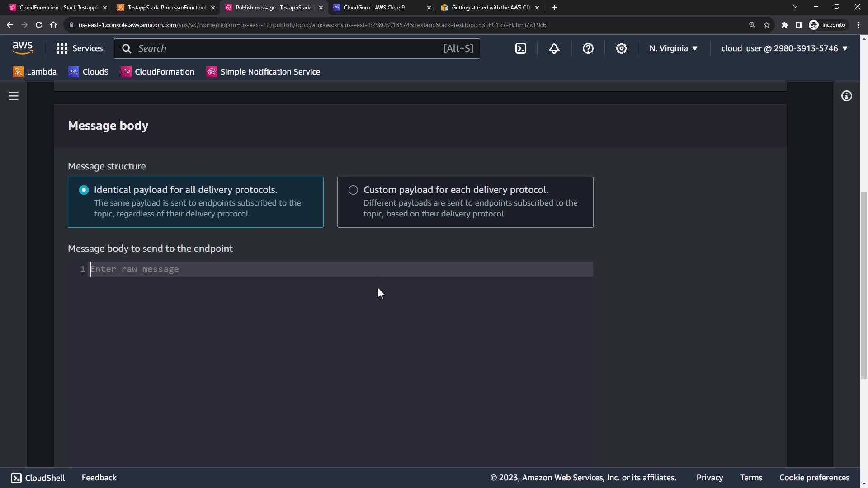Open Lambda favorite shortcut
Image resolution: width=868 pixels, height=488 pixels.
pos(35,72)
